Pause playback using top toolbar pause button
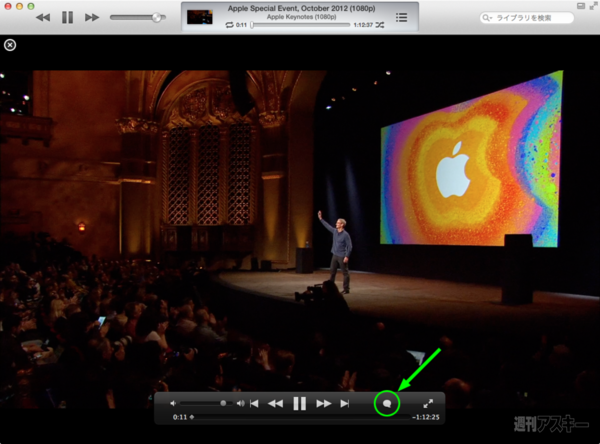Viewport: 600px width, 444px height. [67, 17]
